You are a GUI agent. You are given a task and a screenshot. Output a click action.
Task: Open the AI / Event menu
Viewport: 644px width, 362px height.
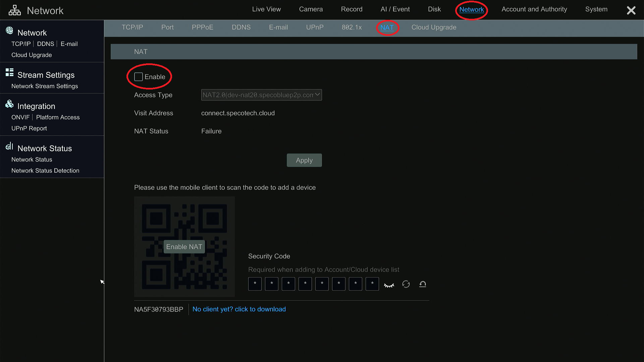click(395, 9)
